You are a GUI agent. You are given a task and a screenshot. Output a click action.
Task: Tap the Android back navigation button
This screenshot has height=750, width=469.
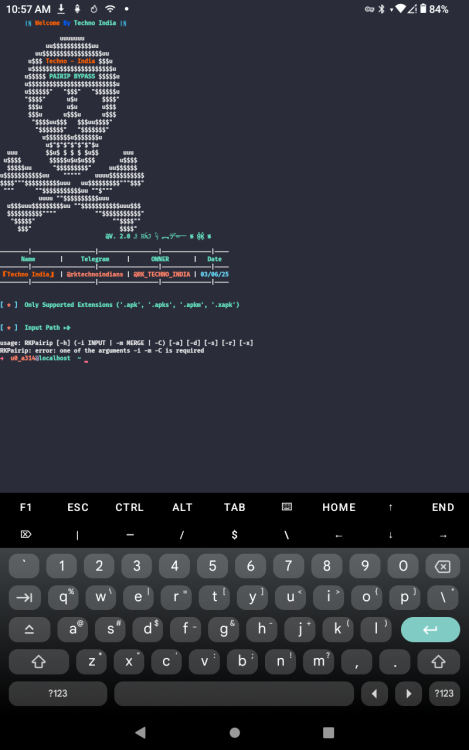pyautogui.click(x=140, y=732)
